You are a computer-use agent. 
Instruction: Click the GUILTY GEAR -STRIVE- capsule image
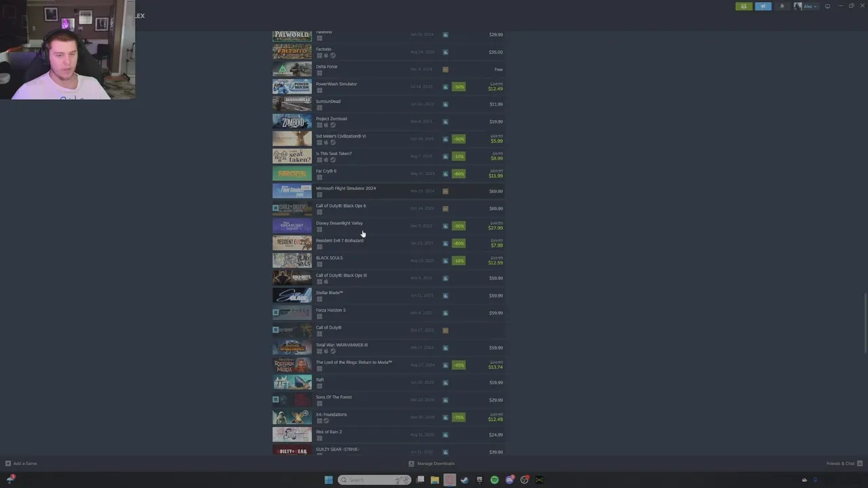pos(292,450)
